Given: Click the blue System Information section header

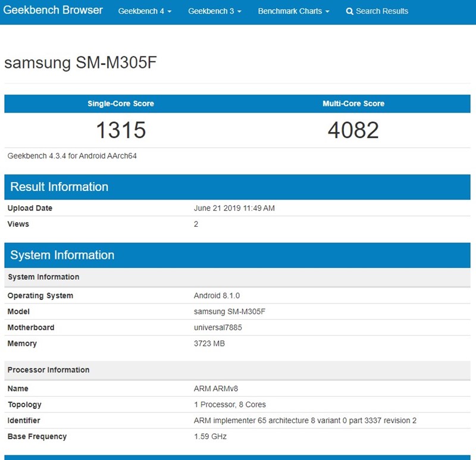Looking at the screenshot, I should (62, 255).
